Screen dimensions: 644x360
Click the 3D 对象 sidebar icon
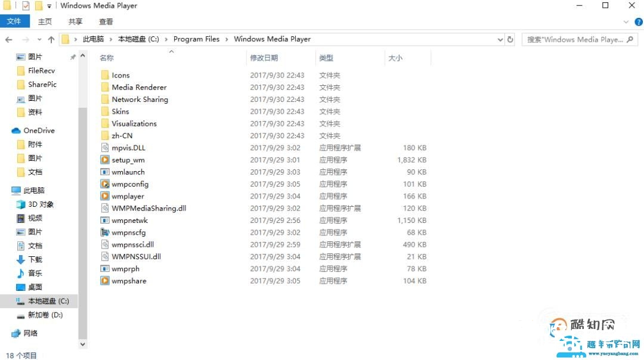pyautogui.click(x=20, y=204)
